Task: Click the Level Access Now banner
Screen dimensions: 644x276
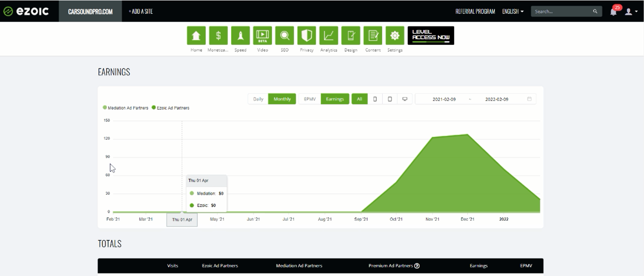Action: [431, 36]
